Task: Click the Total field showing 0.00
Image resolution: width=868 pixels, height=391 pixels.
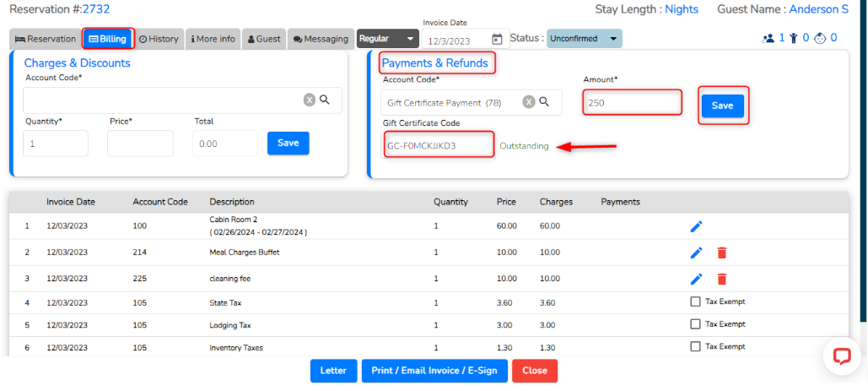Action: pos(224,144)
